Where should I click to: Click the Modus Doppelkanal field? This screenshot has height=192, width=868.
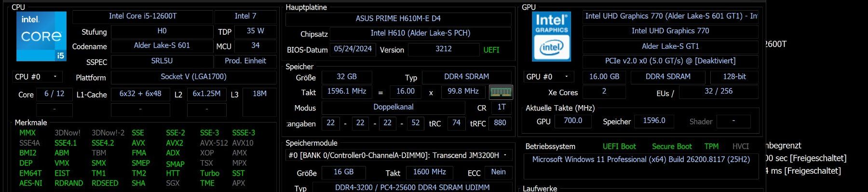[393, 107]
